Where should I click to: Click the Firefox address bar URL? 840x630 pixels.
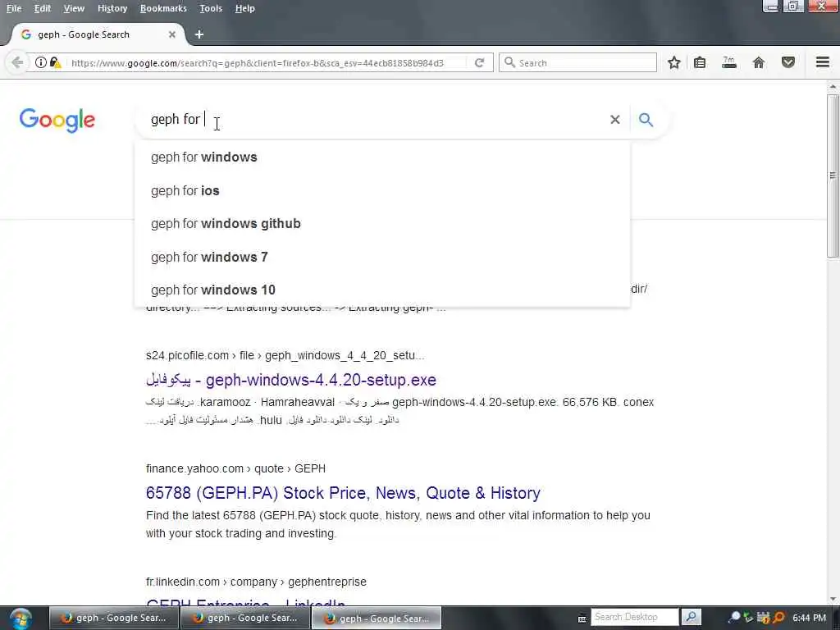257,62
